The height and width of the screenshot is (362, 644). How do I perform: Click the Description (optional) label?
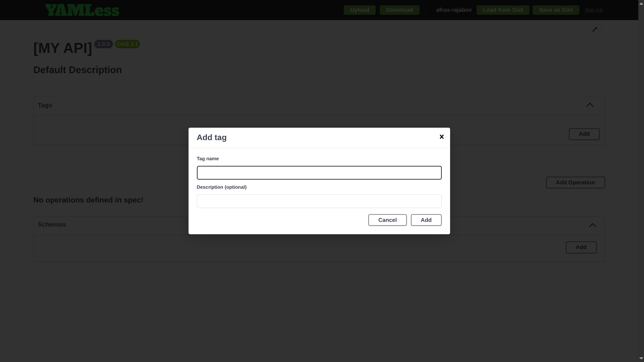pyautogui.click(x=221, y=187)
